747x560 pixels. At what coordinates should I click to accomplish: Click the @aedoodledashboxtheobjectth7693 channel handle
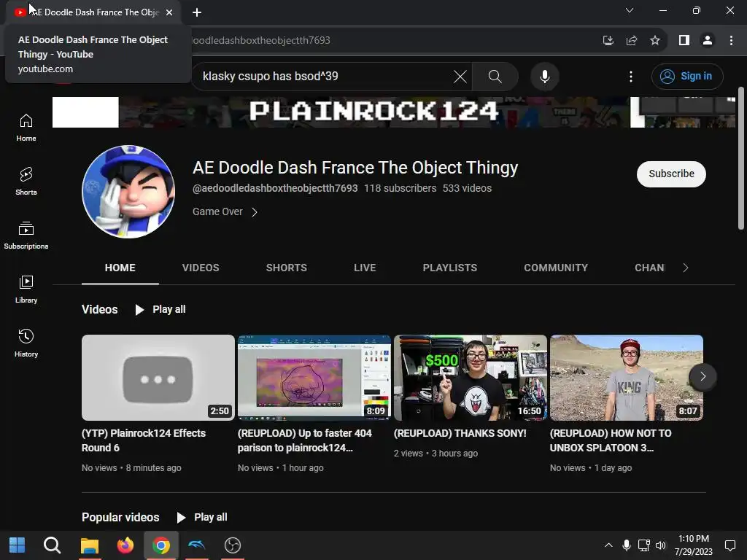(275, 188)
